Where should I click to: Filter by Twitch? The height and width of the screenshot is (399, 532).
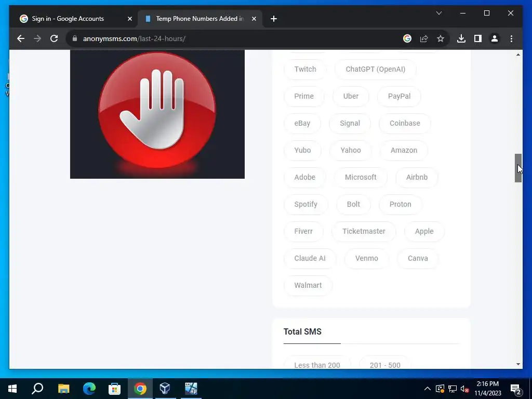point(305,69)
